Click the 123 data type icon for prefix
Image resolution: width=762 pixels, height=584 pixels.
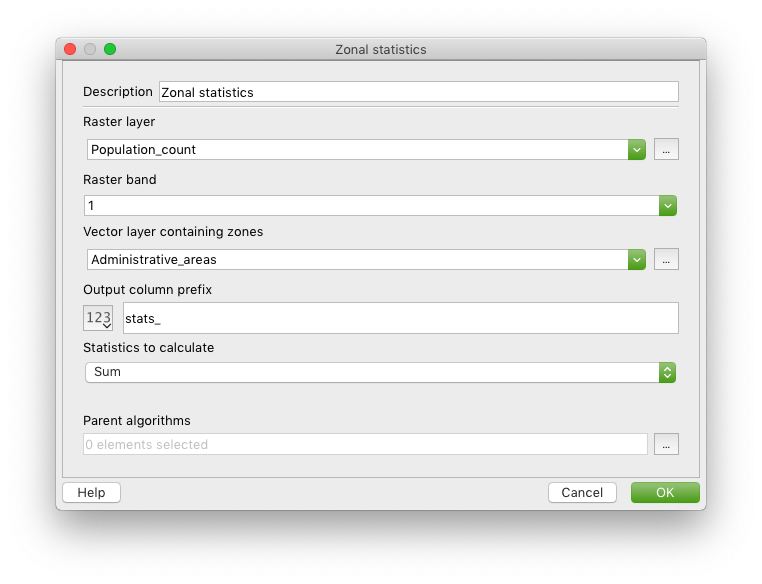pos(98,318)
